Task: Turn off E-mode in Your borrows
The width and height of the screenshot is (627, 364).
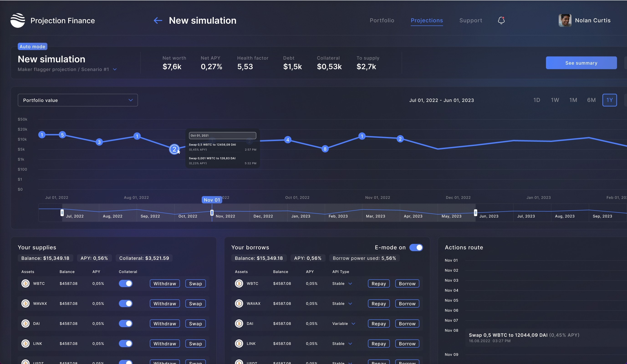Action: [416, 247]
